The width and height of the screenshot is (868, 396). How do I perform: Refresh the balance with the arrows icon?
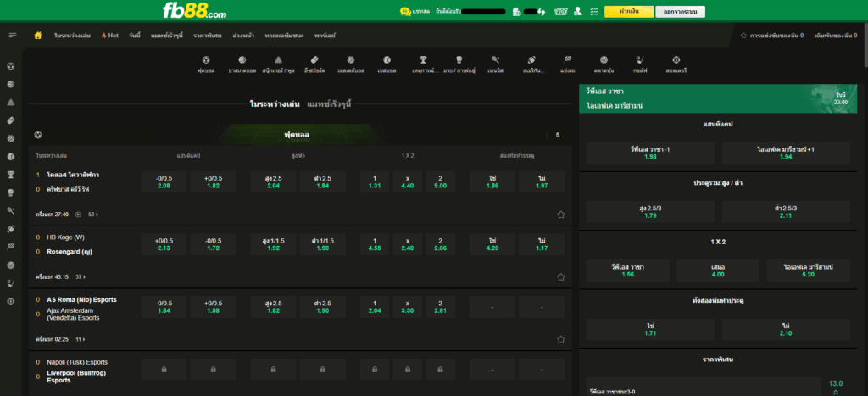tap(542, 11)
